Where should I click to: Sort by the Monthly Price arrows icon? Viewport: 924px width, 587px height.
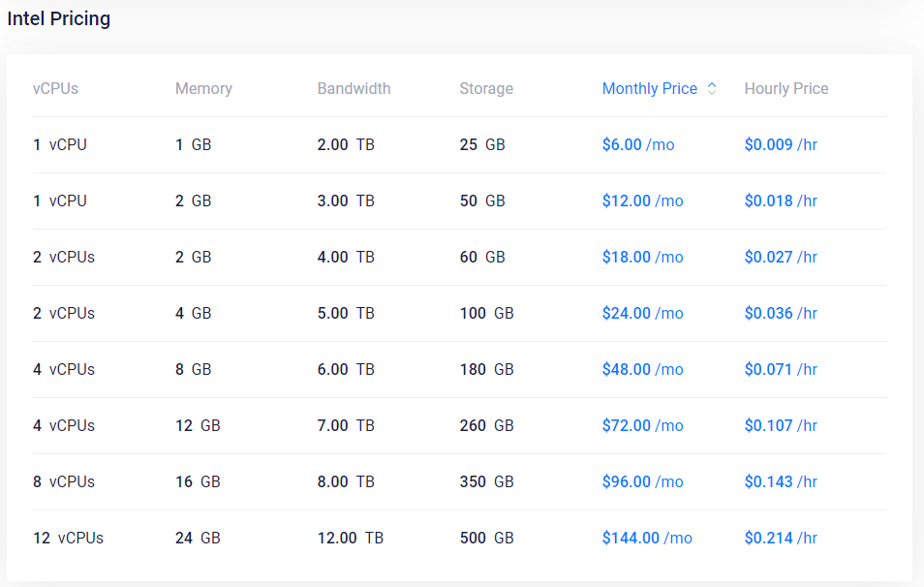pyautogui.click(x=712, y=88)
